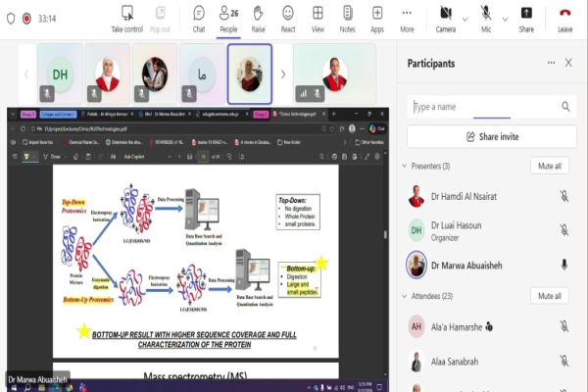
Task: Open the React emoji menu
Action: tap(288, 17)
